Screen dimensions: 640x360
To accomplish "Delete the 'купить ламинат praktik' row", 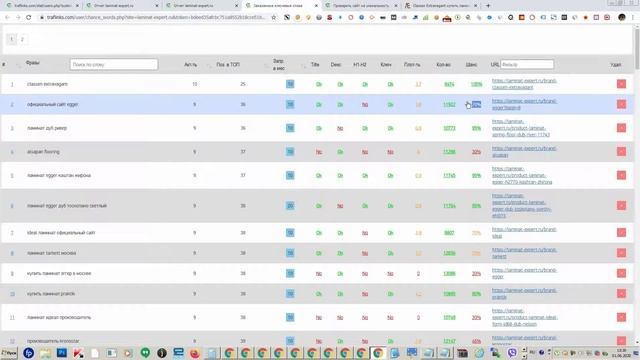I will click(621, 294).
